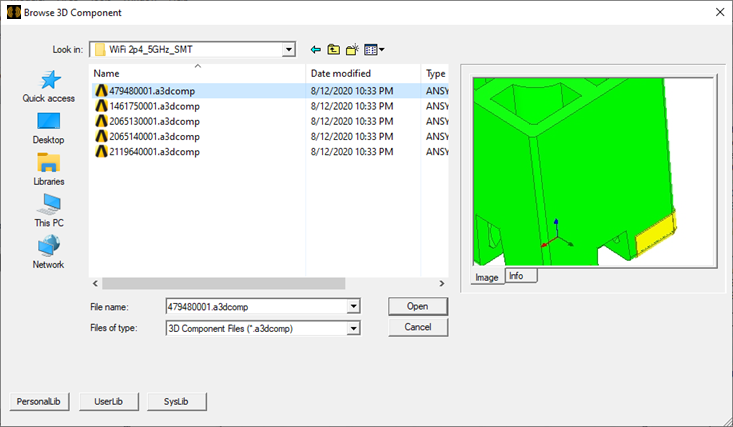Viewport: 733px width, 427px height.
Task: Click the Cancel button
Action: click(x=417, y=327)
